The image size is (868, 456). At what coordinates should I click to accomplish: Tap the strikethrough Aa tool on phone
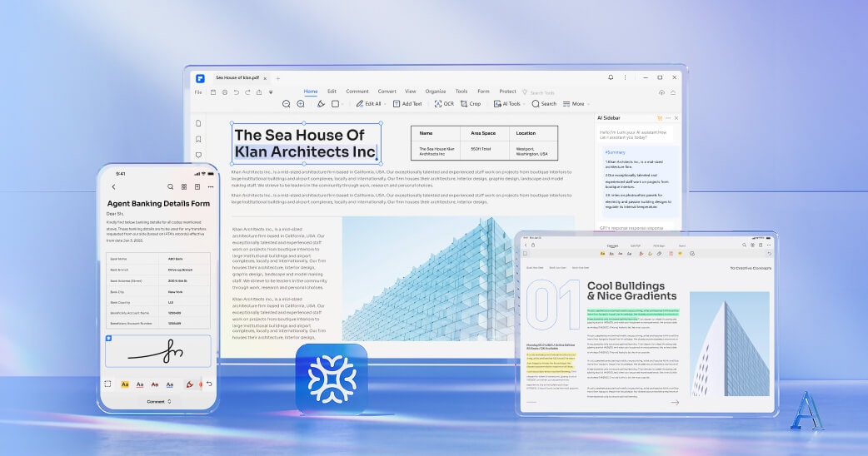click(155, 384)
